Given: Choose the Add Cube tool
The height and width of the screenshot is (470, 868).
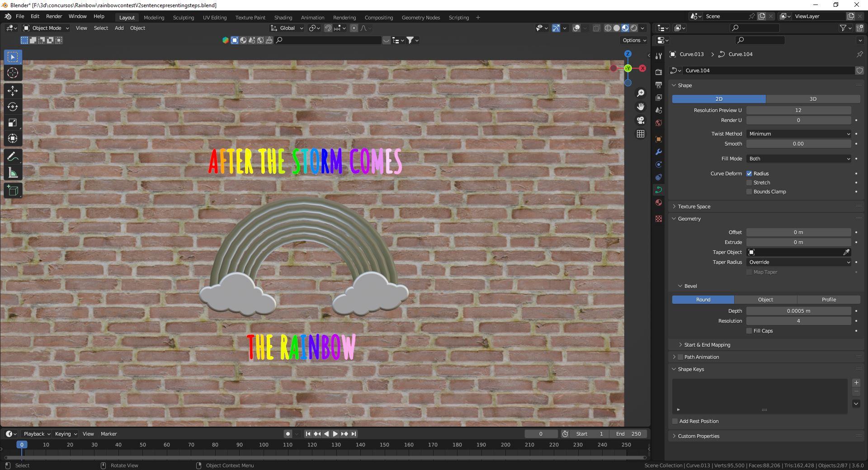Looking at the screenshot, I should point(13,190).
